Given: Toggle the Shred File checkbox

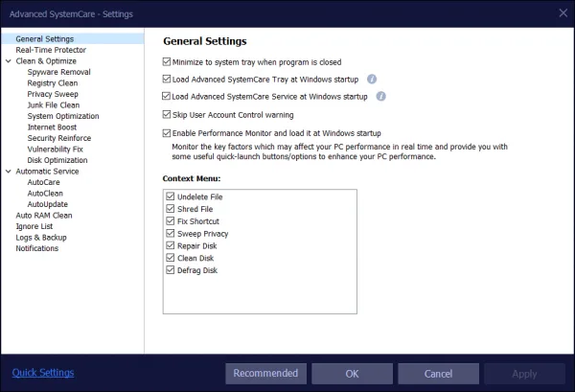Looking at the screenshot, I should click(171, 209).
